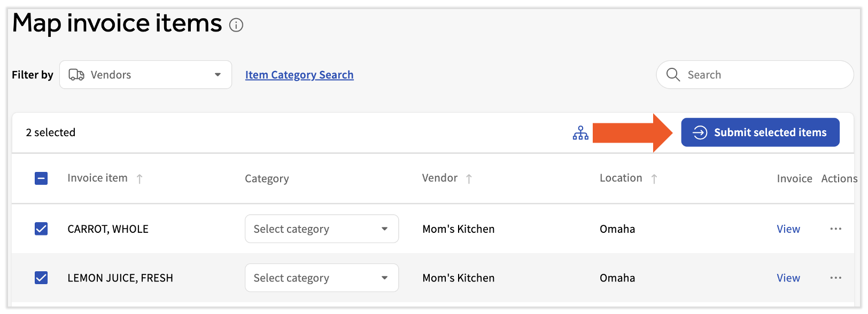The height and width of the screenshot is (314, 868).
Task: Uncheck the LEMON JUICE, FRESH row
Action: coord(41,278)
